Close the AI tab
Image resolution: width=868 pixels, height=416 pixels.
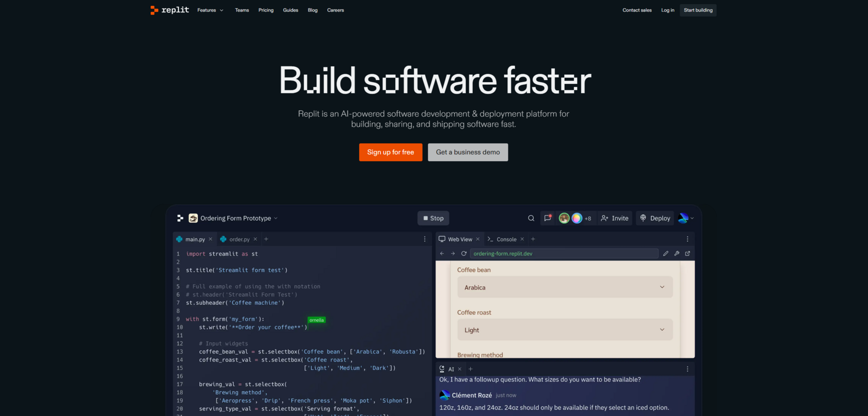(x=460, y=369)
